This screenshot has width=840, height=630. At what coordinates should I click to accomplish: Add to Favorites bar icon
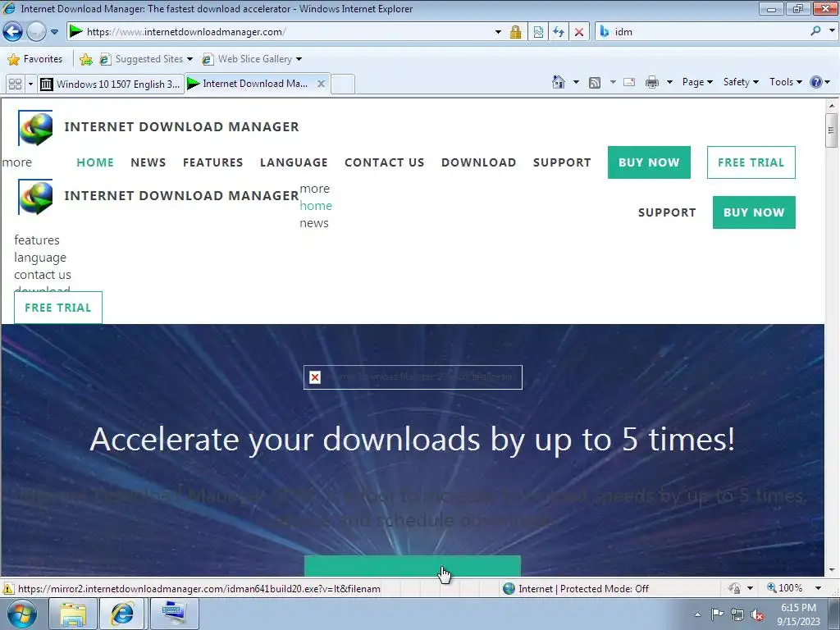click(x=85, y=59)
